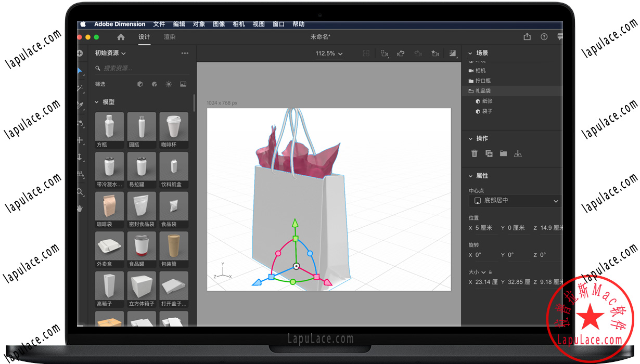Duplicate object with the duplicate icon
Screen dimensions: 640x364
pyautogui.click(x=488, y=153)
